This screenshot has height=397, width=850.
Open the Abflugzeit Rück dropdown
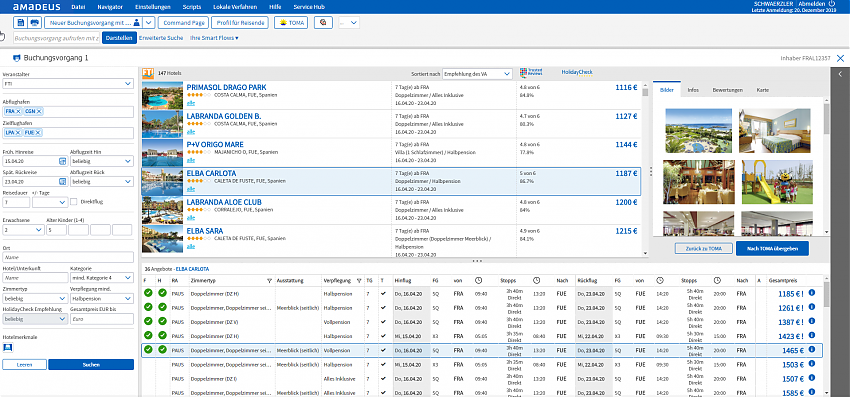101,181
